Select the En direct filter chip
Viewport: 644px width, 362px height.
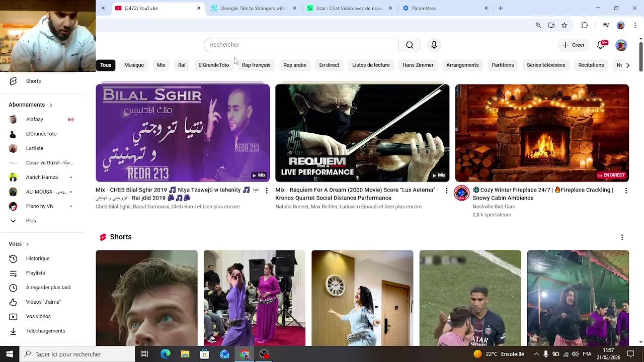point(329,65)
